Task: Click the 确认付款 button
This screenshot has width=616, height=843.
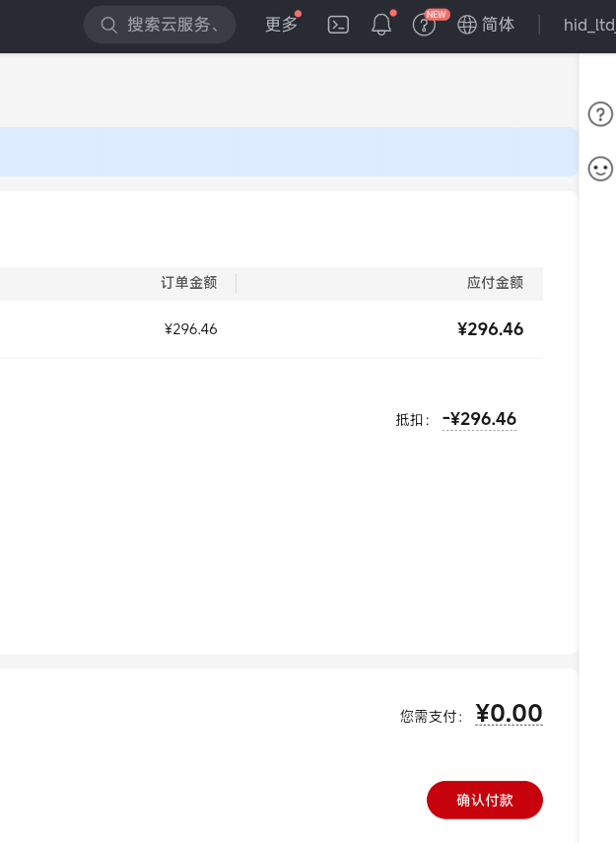Action: point(485,800)
